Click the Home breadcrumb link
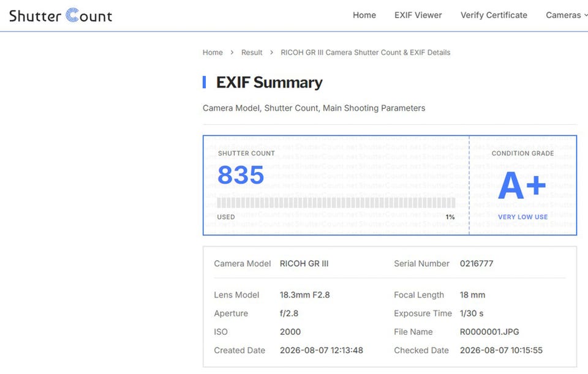This screenshot has width=588, height=374. coord(213,53)
